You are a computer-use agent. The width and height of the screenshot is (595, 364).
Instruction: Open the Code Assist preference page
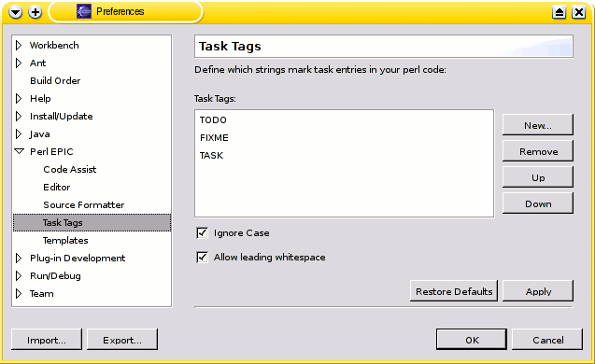70,170
